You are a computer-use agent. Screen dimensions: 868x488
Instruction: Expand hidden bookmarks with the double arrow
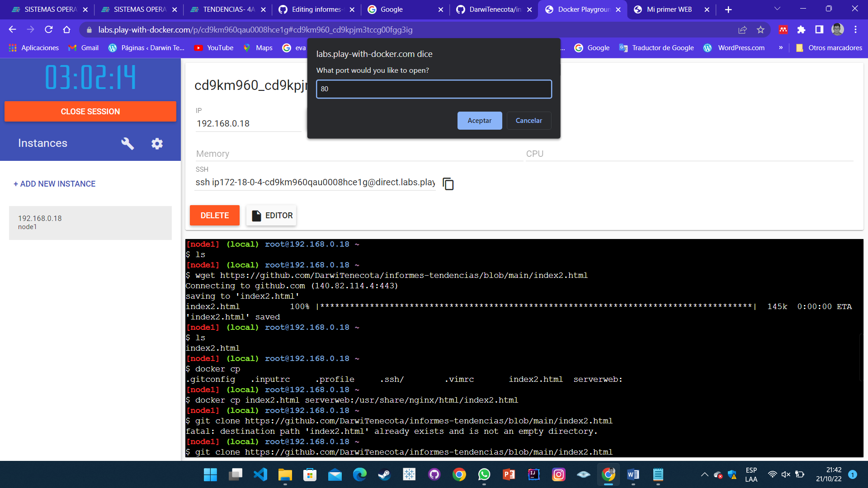(x=781, y=48)
